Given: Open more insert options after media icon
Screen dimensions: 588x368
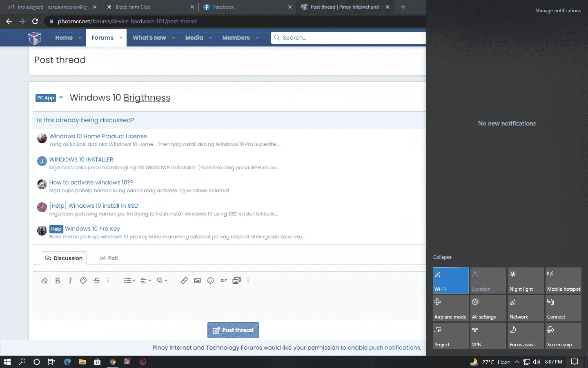Looking at the screenshot, I should click(248, 280).
